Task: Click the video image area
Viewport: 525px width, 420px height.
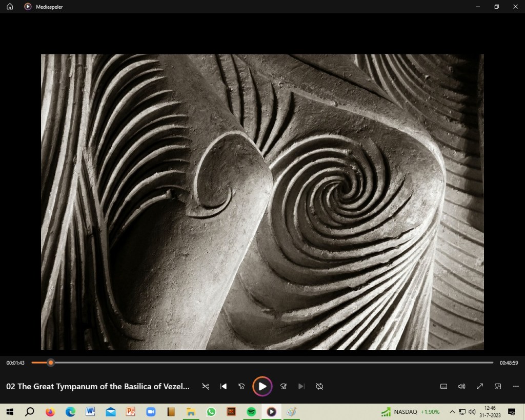Action: point(262,202)
